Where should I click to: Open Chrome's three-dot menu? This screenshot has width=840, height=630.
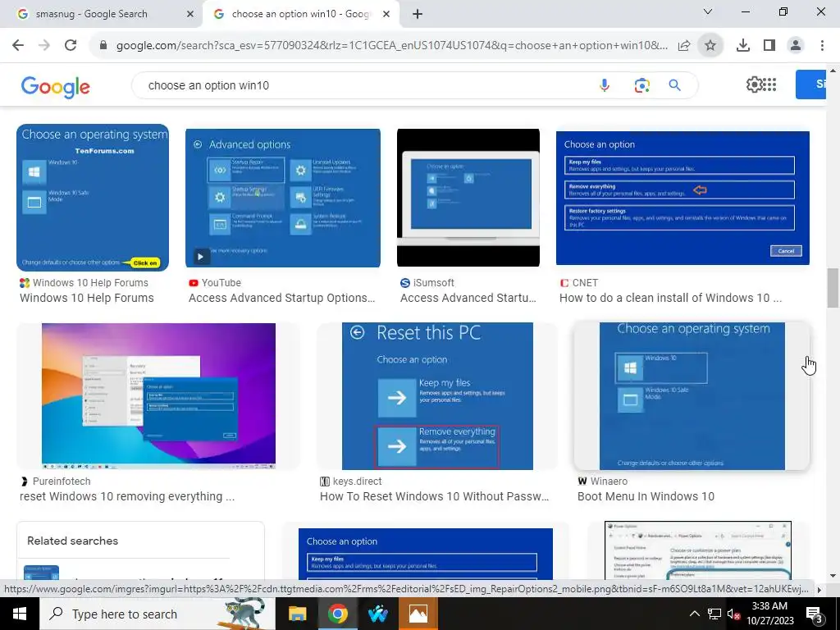[x=822, y=46]
